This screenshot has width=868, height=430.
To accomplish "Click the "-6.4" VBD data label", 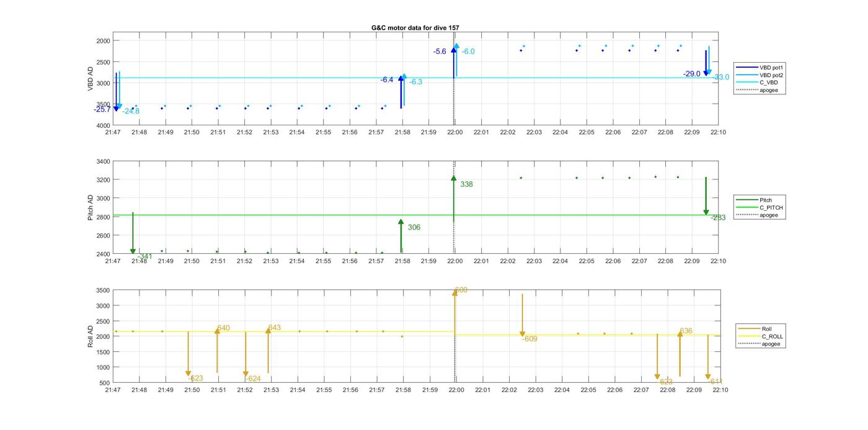I will (x=387, y=79).
